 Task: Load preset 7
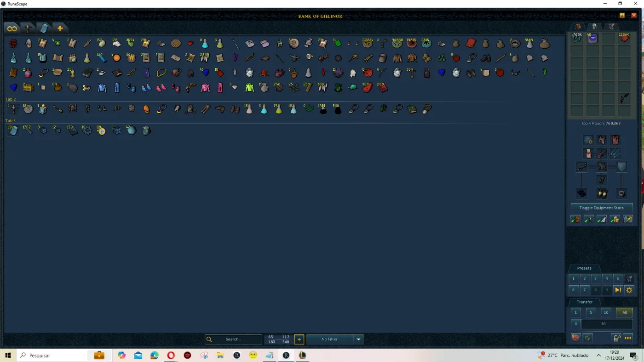tap(585, 290)
